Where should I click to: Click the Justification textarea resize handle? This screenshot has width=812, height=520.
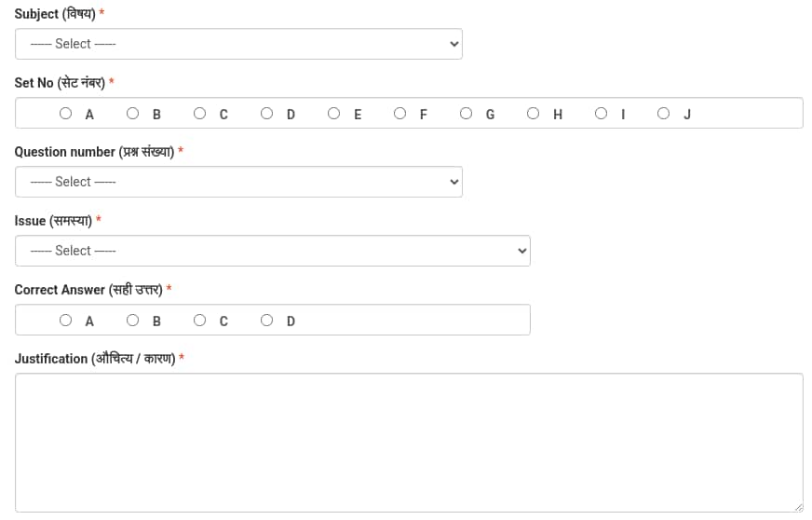pyautogui.click(x=798, y=507)
